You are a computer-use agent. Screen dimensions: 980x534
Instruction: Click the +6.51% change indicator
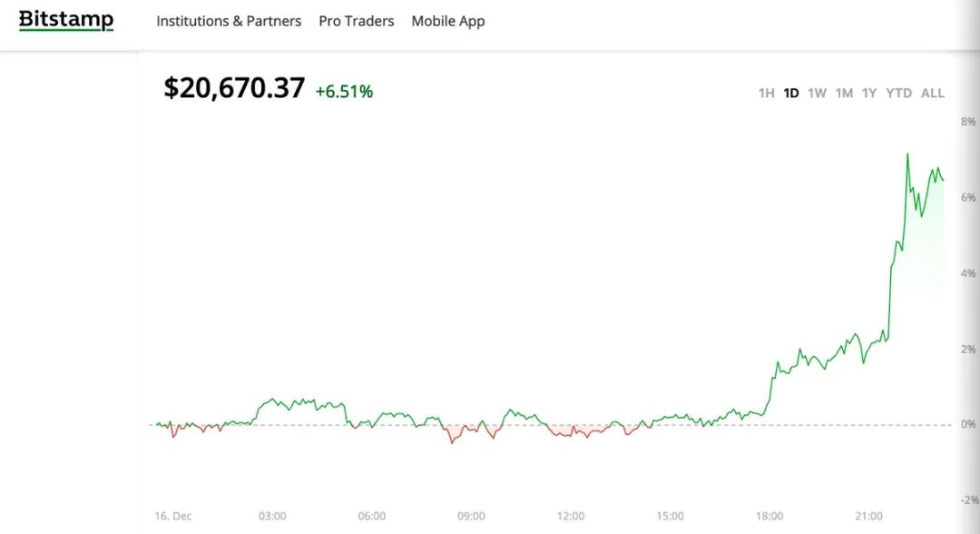pos(344,91)
